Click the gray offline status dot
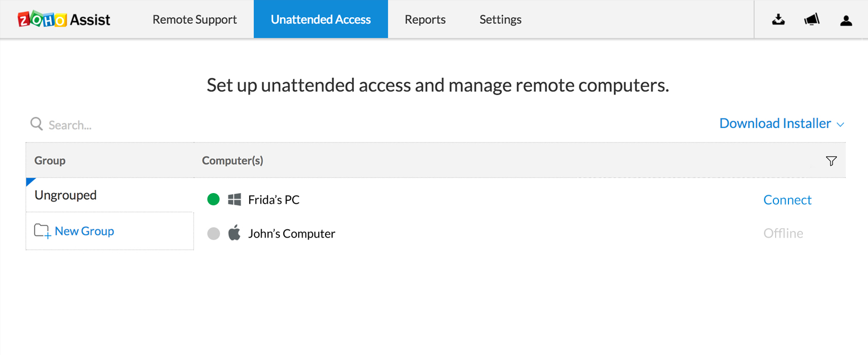 click(214, 234)
